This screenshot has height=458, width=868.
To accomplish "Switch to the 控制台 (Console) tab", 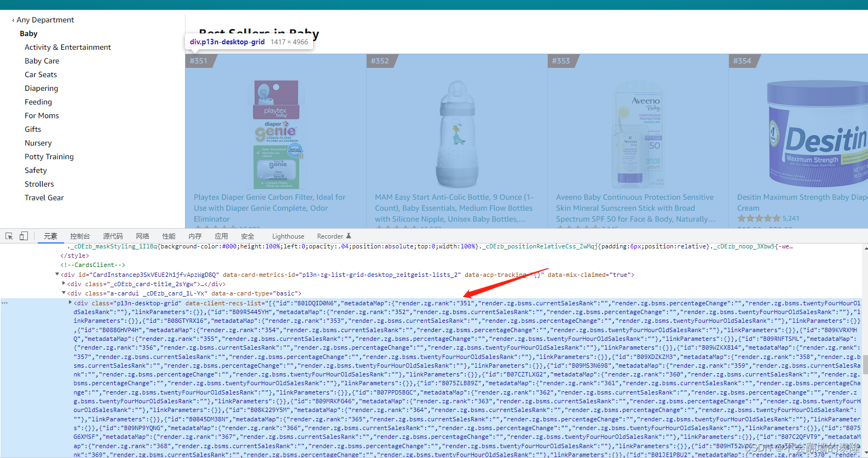I will 80,236.
